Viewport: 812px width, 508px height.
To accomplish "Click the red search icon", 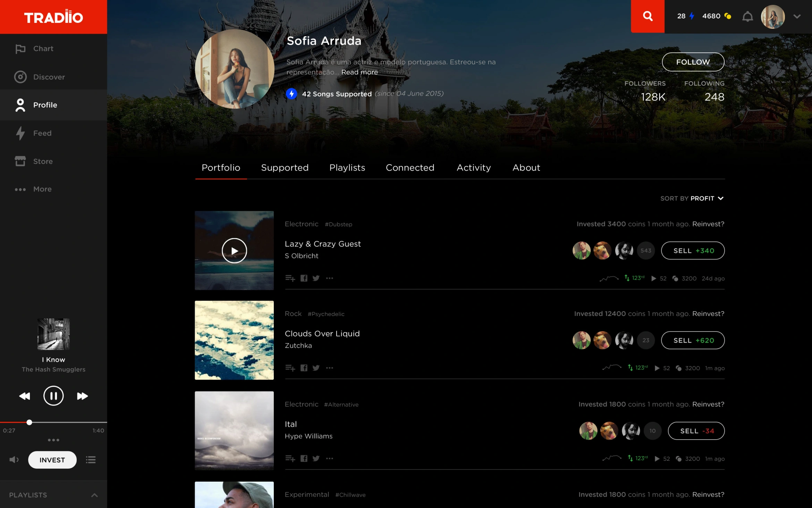I will pyautogui.click(x=648, y=16).
